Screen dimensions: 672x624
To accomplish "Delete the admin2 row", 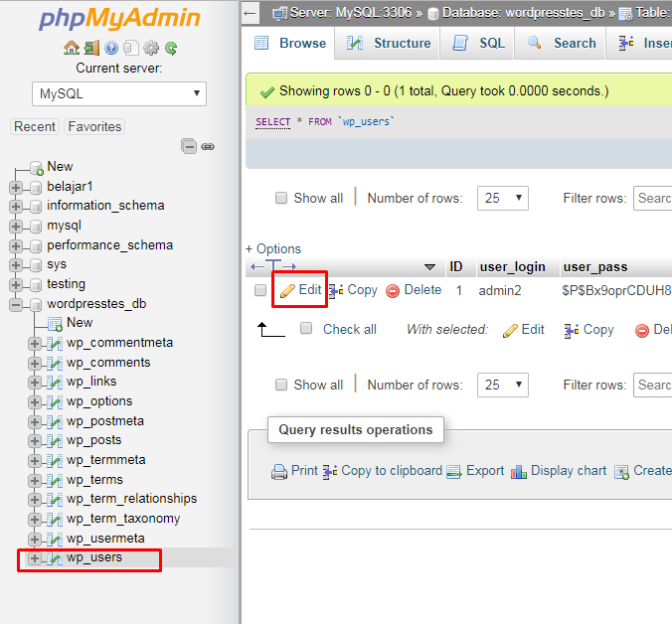I will [x=414, y=290].
